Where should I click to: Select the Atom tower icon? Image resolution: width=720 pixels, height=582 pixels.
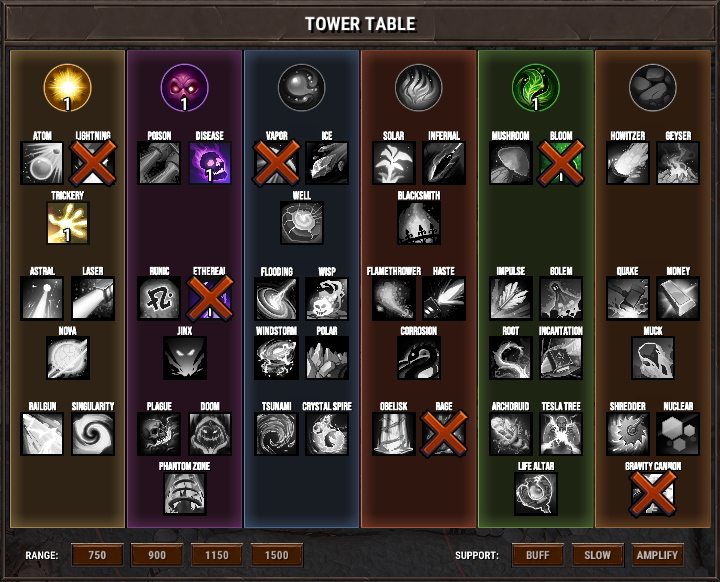(x=42, y=163)
